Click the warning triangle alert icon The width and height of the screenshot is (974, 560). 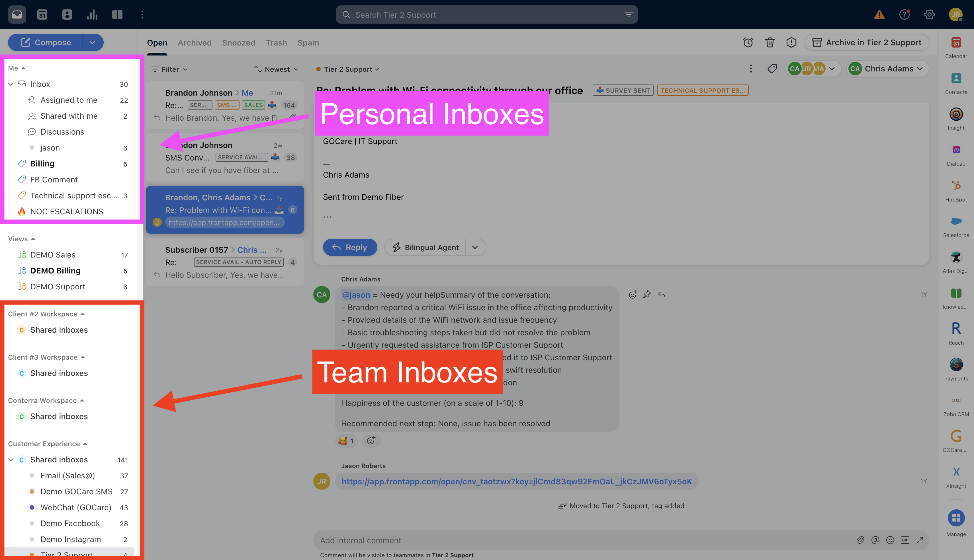(x=879, y=15)
